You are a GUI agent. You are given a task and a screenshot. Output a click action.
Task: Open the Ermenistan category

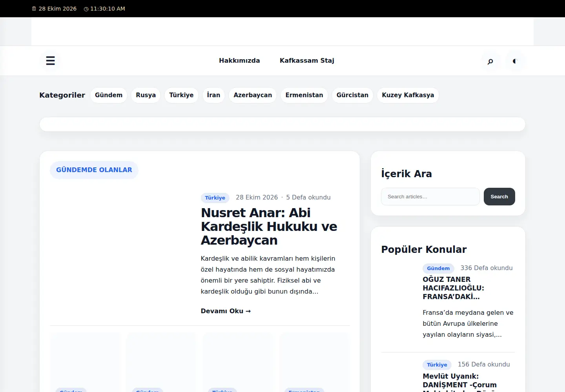[304, 95]
